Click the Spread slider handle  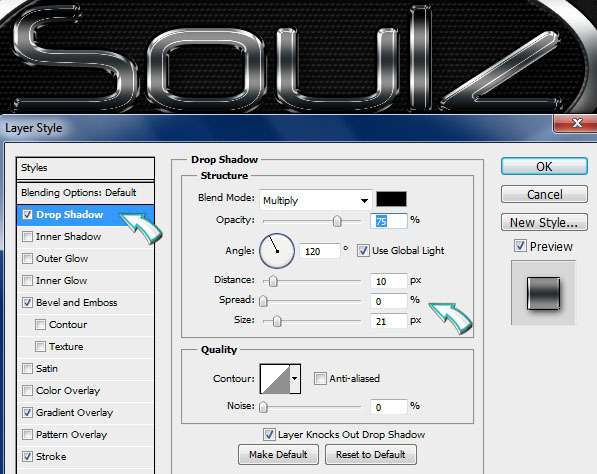263,301
